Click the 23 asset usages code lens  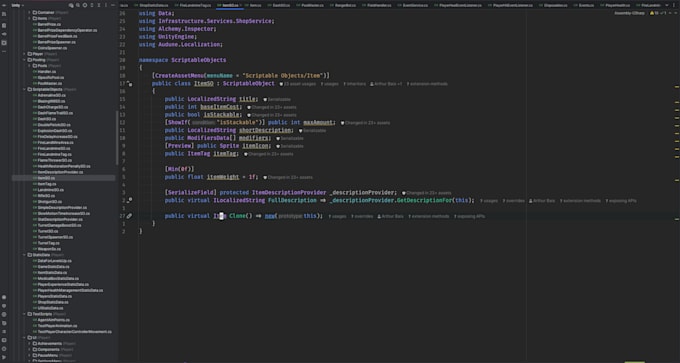click(x=298, y=84)
